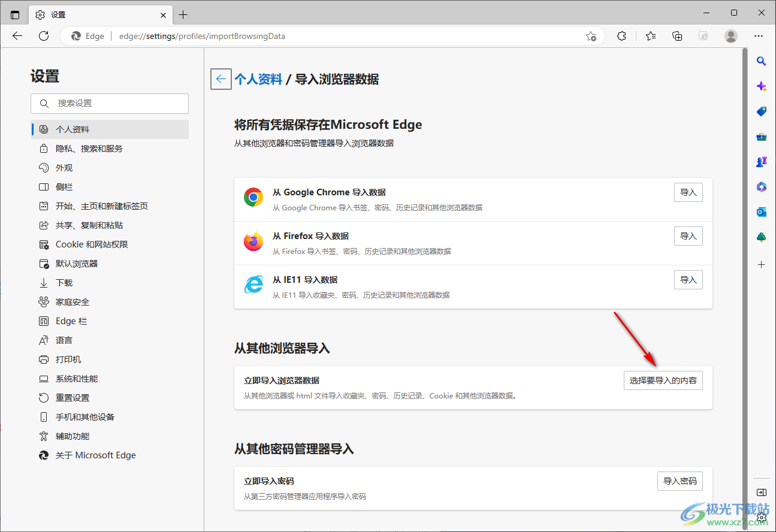This screenshot has width=776, height=532.
Task: Open the 重置设置 section
Action: coord(110,398)
